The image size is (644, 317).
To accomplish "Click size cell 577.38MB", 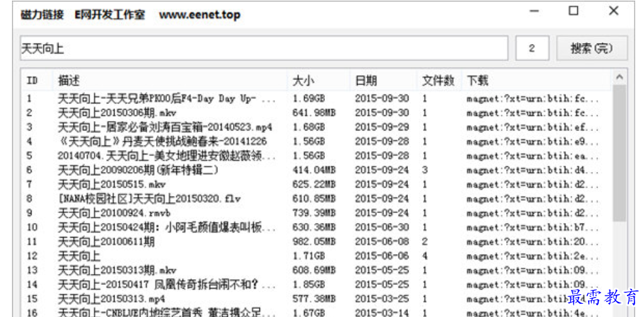I will 314,299.
